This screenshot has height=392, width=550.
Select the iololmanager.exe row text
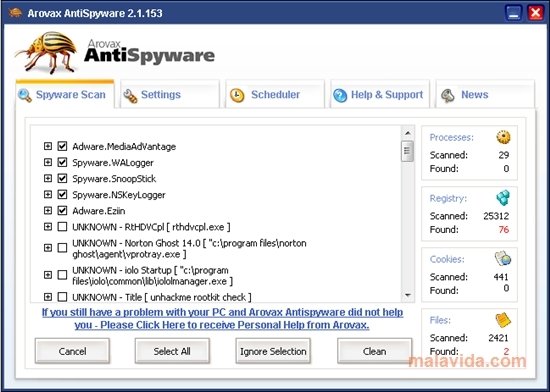pyautogui.click(x=153, y=276)
